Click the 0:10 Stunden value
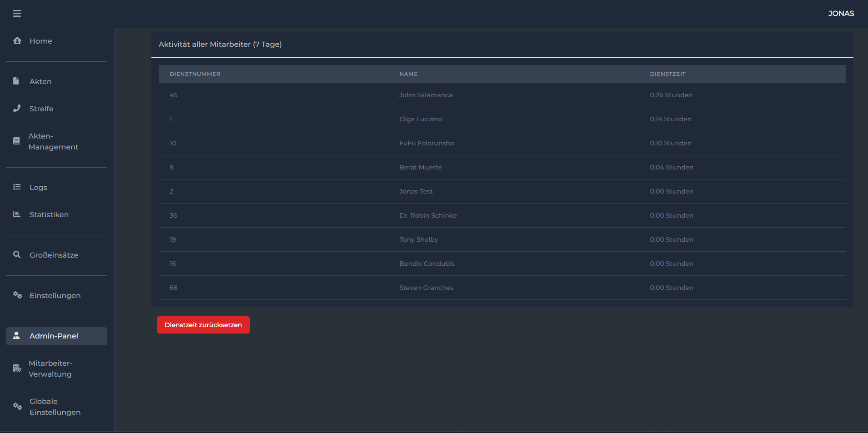 pyautogui.click(x=671, y=143)
